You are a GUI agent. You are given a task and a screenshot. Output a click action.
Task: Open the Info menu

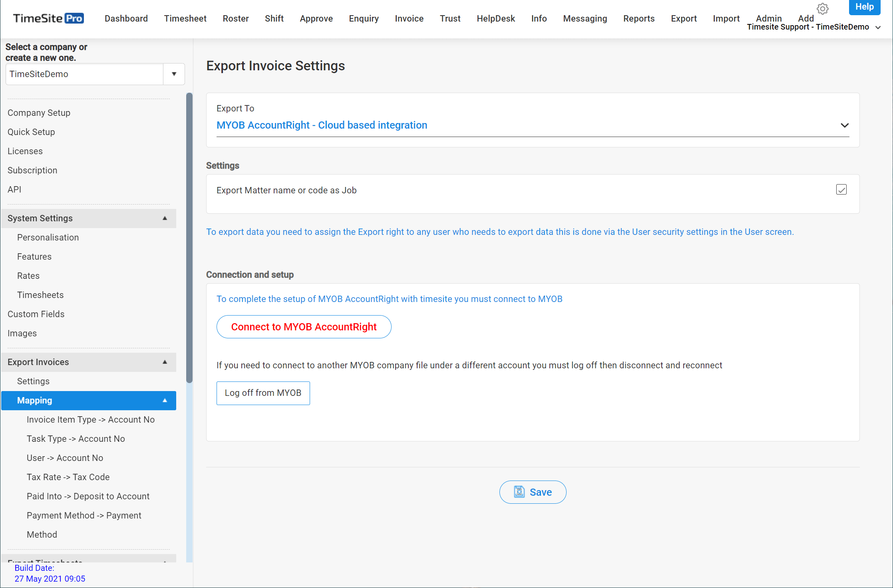point(539,18)
